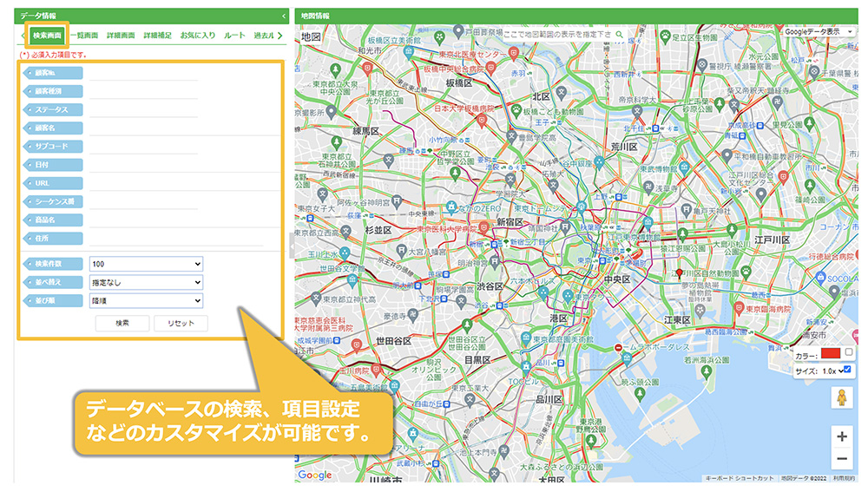Click the 検索 search button
The height and width of the screenshot is (492, 868).
pyautogui.click(x=122, y=323)
